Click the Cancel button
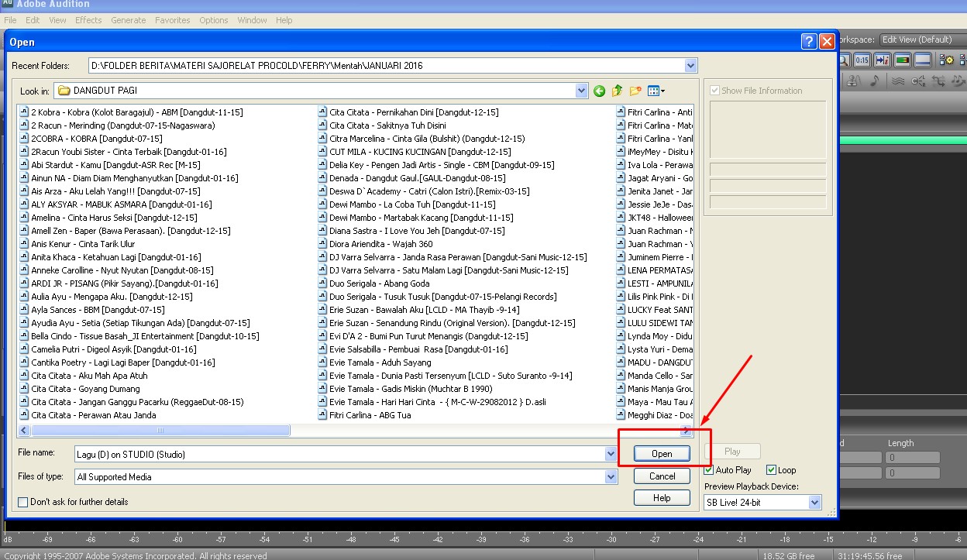Screen dimensions: 967x560 [662, 476]
